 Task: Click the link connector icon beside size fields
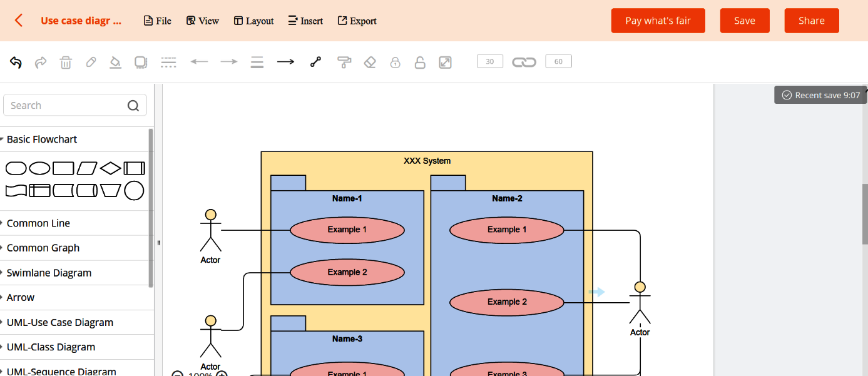tap(524, 61)
